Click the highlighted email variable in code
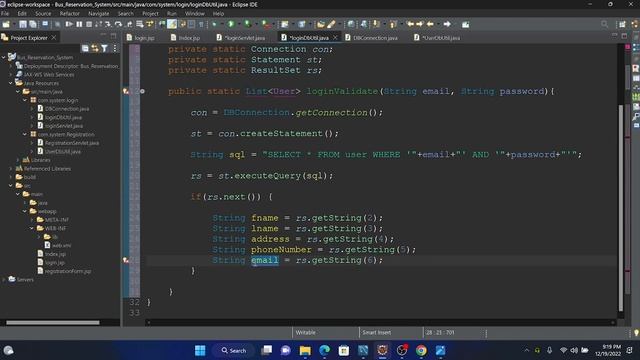 265,260
